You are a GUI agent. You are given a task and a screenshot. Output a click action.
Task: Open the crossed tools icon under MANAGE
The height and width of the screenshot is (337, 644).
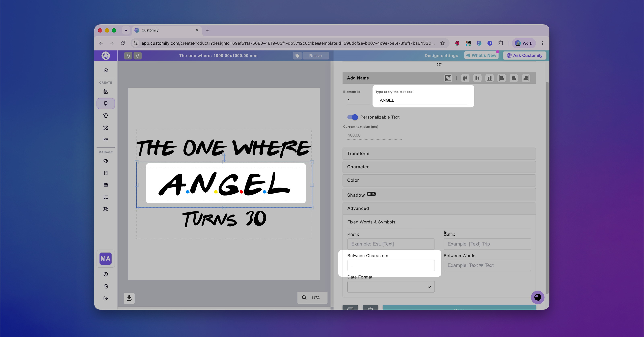point(106,209)
